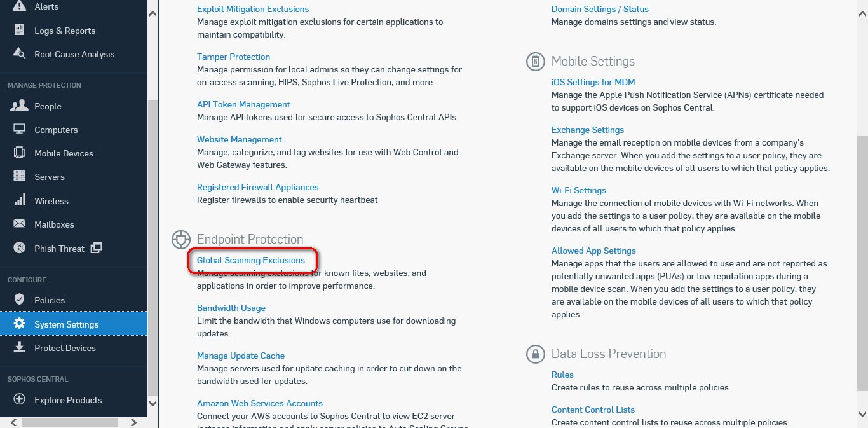This screenshot has height=428, width=868.
Task: Open Servers from the sidebar
Action: [50, 177]
